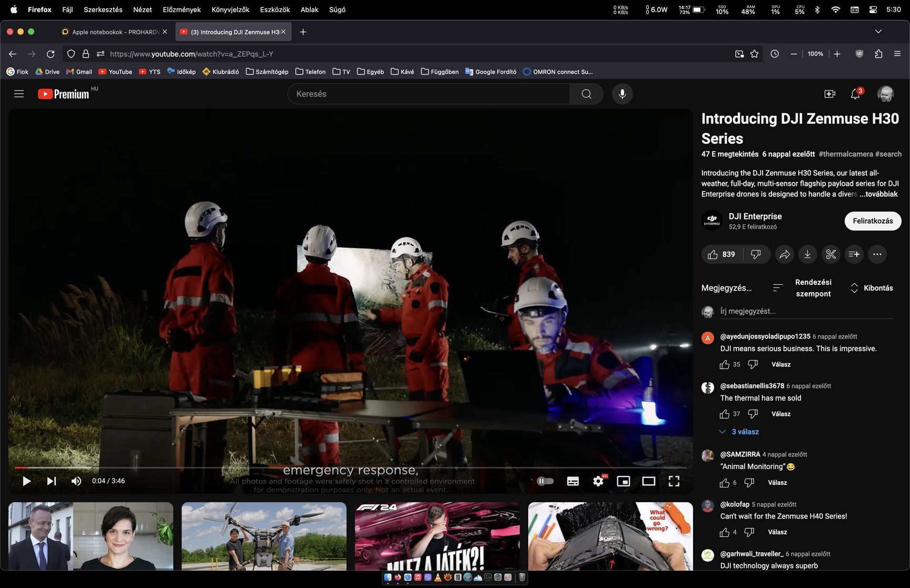Viewport: 910px width, 588px height.
Task: Subscribe with Feliratkozás button
Action: pos(873,221)
